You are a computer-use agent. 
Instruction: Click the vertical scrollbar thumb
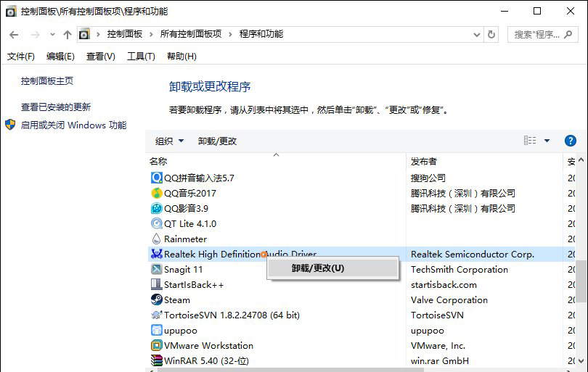581,281
